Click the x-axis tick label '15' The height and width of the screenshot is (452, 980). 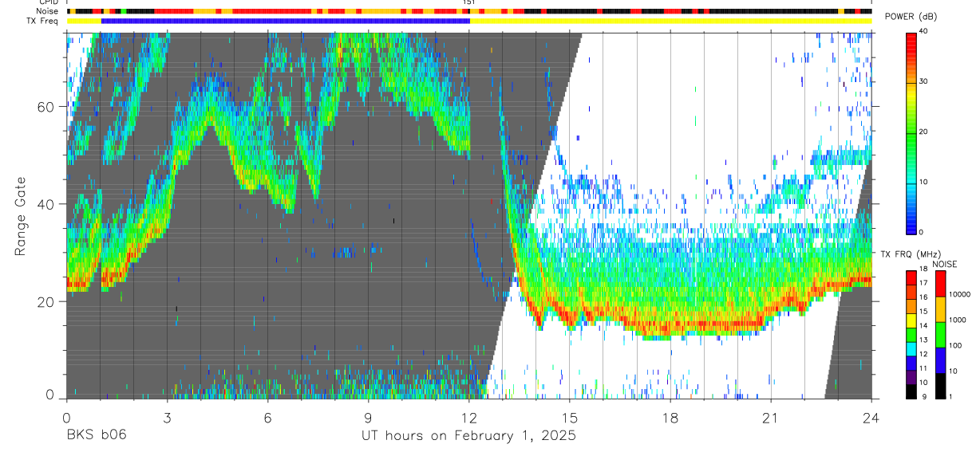[570, 417]
